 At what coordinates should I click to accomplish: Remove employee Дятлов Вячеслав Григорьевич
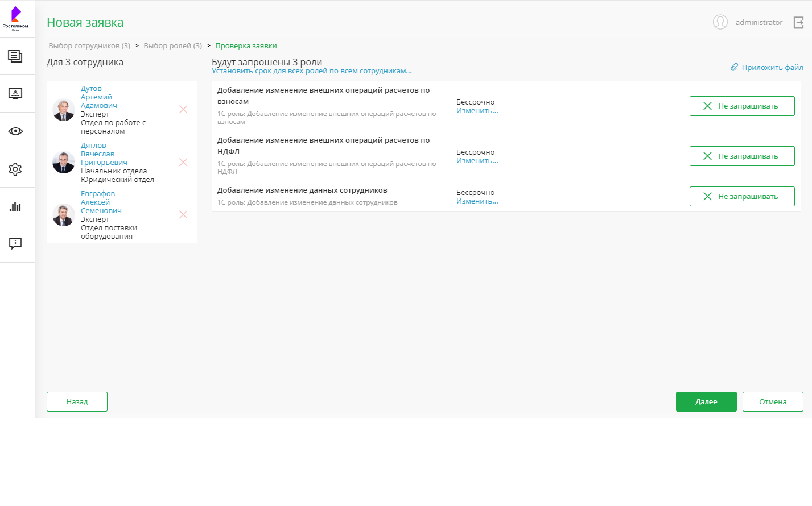[x=183, y=162]
